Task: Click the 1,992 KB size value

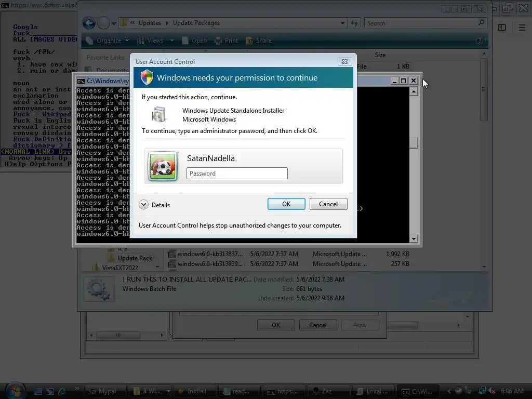Action: [397, 254]
